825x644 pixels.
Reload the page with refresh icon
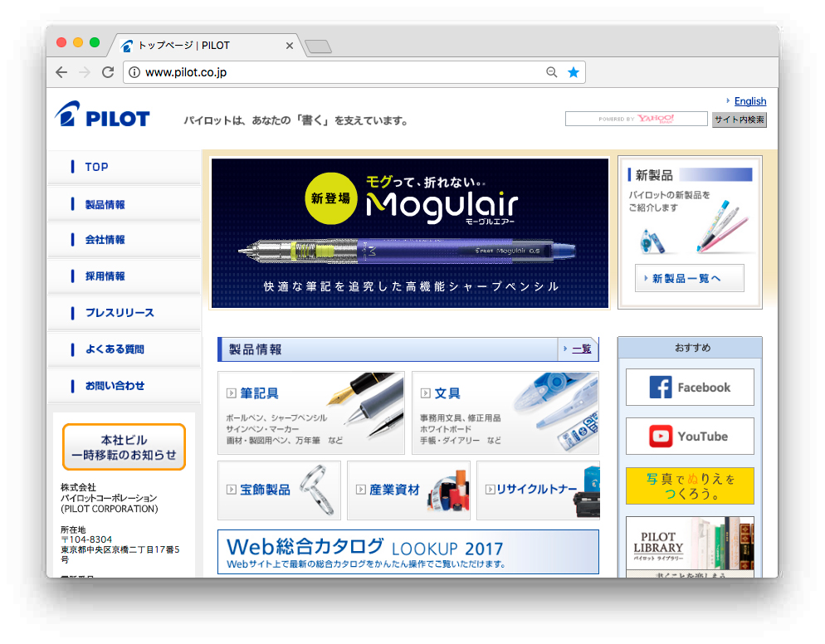pyautogui.click(x=108, y=72)
